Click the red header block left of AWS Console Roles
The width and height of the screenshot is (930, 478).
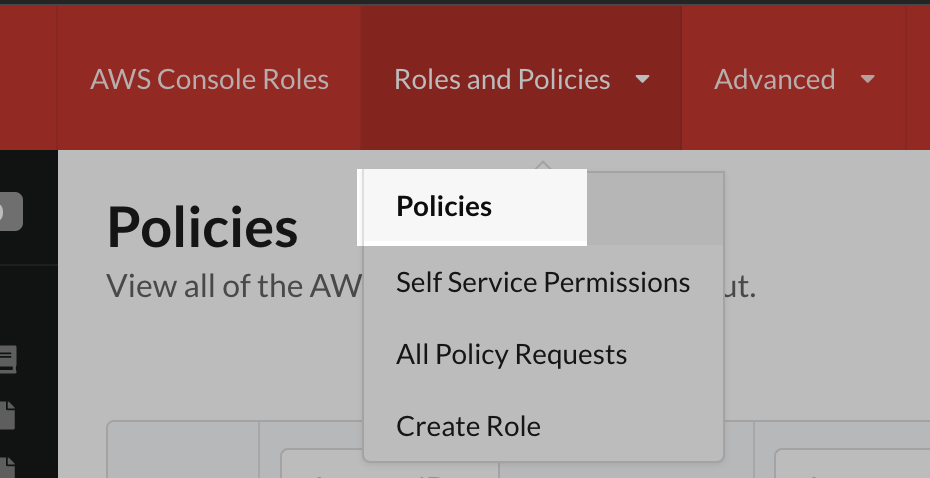pyautogui.click(x=28, y=79)
